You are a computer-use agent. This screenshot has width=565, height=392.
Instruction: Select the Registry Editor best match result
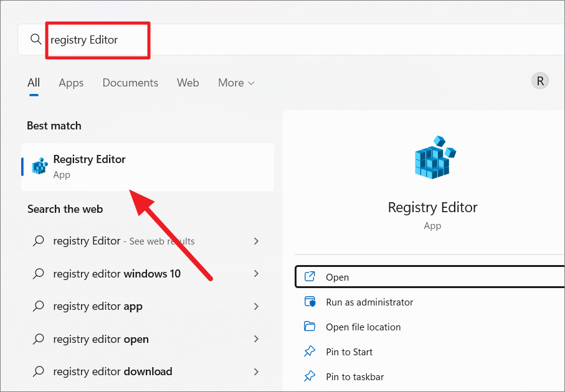pyautogui.click(x=148, y=167)
